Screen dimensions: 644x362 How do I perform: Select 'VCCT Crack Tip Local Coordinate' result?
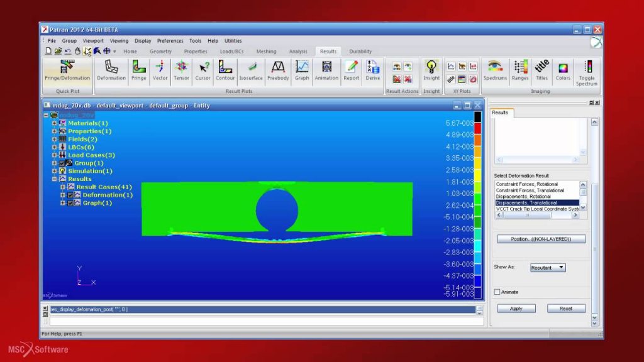pos(537,209)
